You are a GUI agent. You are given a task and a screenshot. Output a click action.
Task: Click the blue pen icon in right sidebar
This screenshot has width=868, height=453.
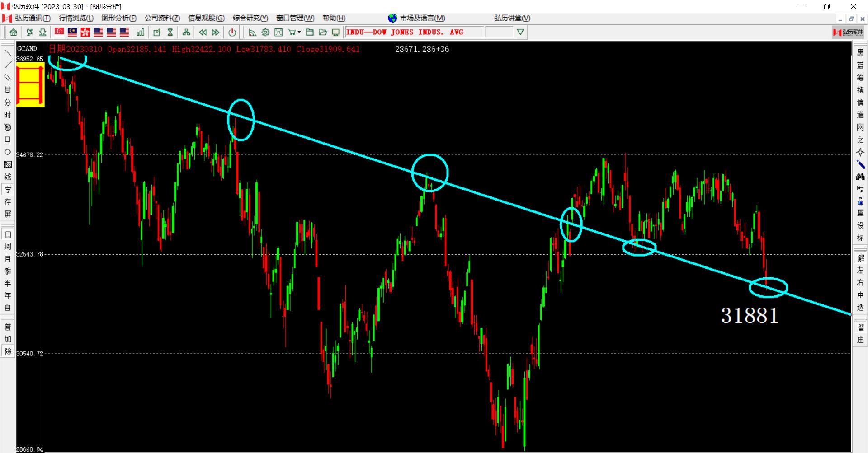[860, 165]
